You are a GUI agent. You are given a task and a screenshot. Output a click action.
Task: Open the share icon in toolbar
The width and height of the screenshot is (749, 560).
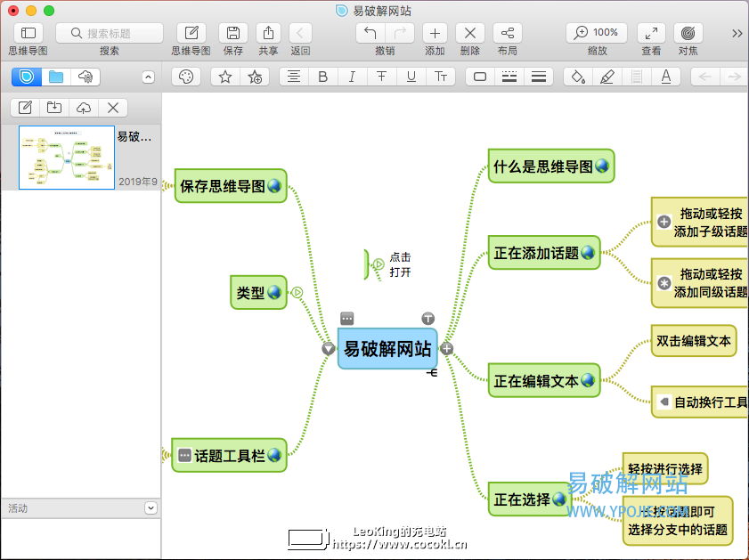click(x=268, y=33)
